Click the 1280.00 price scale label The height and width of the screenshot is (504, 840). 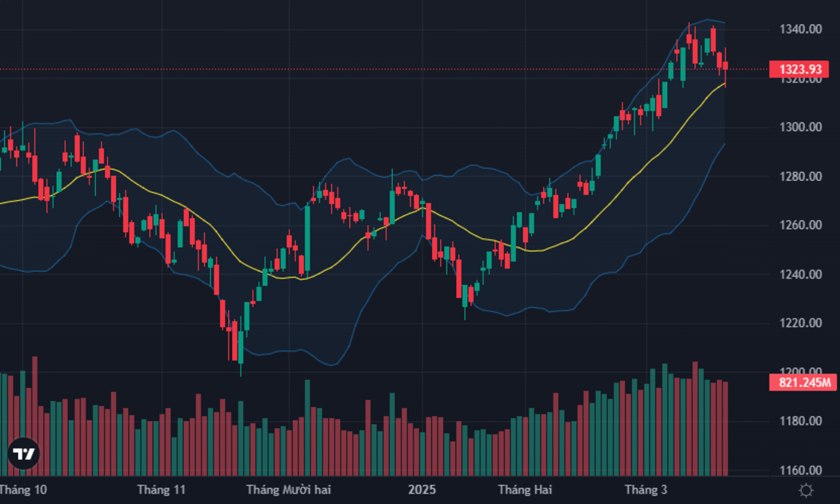[x=800, y=176]
